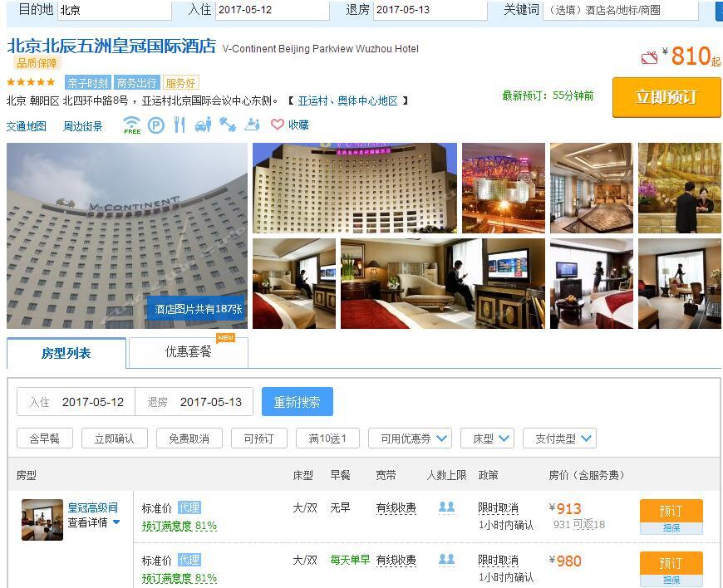Toggle the 立即确认 instant confirm filter
This screenshot has width=723, height=588.
(x=115, y=439)
